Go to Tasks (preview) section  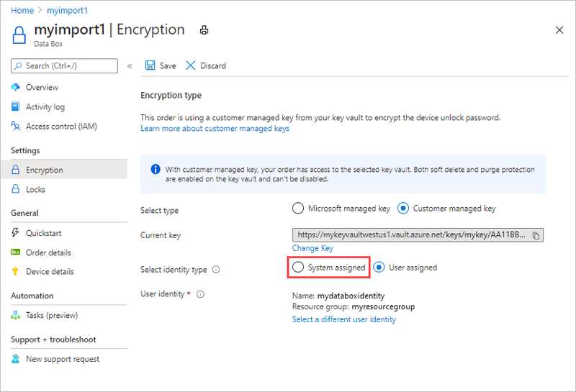(51, 315)
